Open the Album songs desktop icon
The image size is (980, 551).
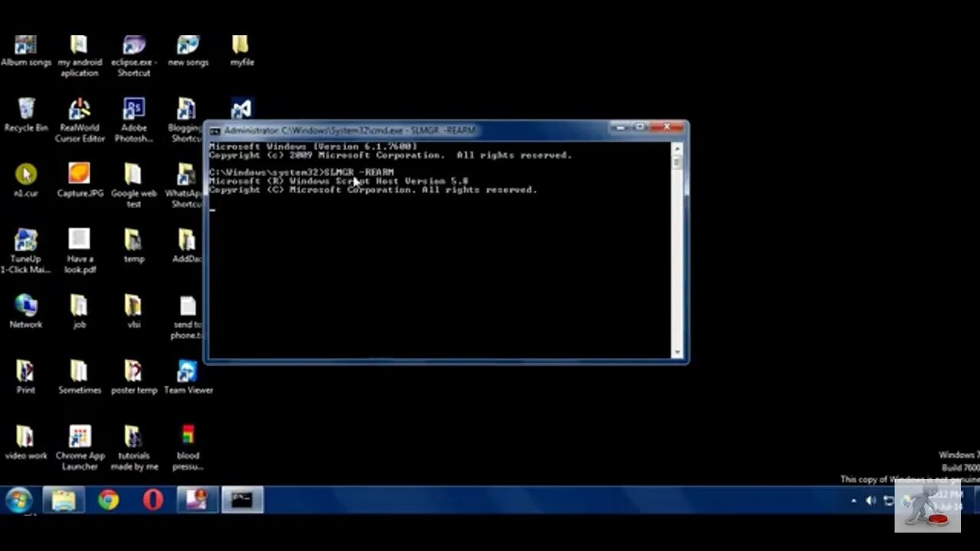[26, 51]
